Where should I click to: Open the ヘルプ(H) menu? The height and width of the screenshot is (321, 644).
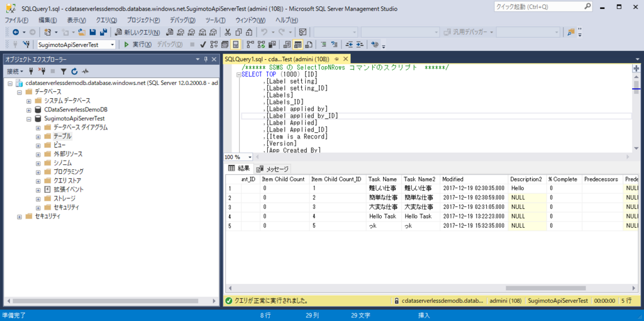coord(287,20)
